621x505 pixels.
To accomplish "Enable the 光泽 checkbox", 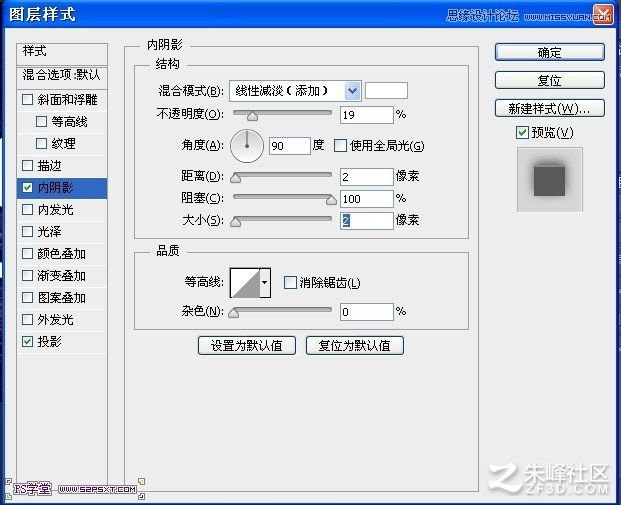I will click(27, 231).
